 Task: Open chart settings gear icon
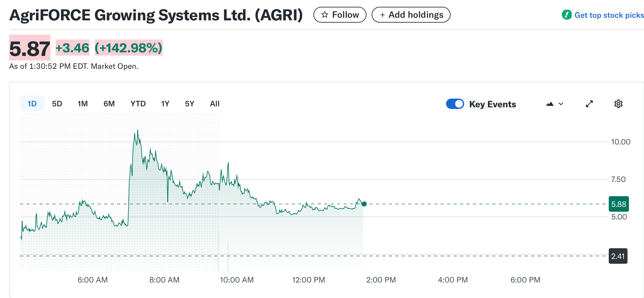point(618,104)
